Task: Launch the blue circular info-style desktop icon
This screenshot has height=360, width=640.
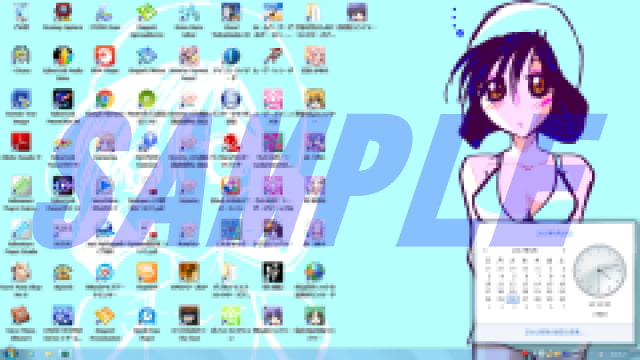Action: pos(231,56)
